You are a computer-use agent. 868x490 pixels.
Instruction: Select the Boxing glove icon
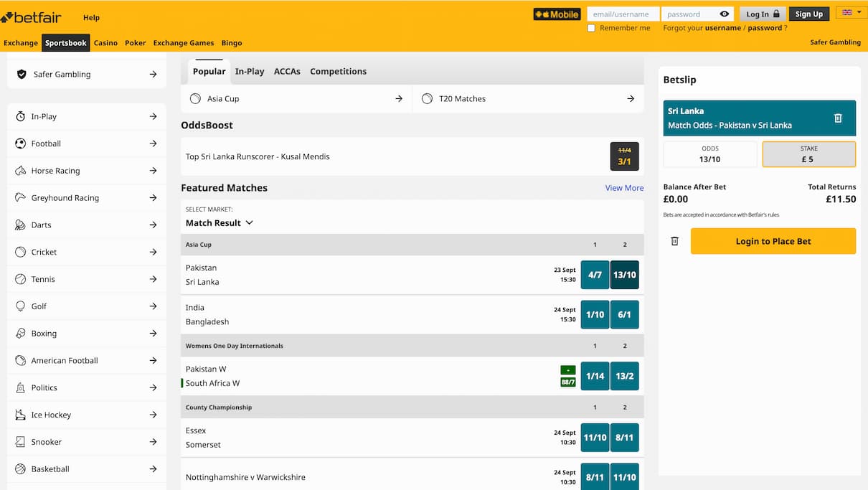(20, 334)
